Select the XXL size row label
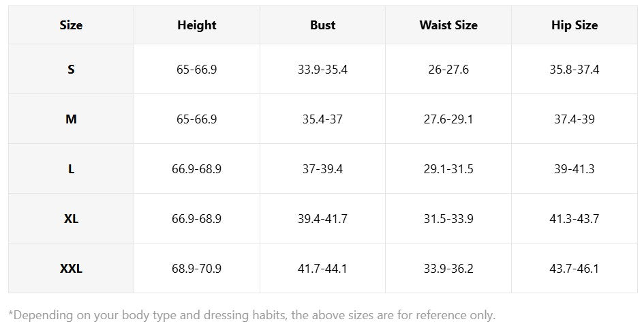The image size is (644, 326). (71, 269)
